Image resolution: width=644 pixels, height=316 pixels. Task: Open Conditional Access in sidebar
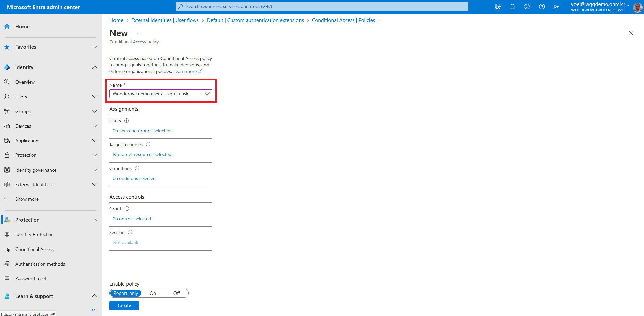click(34, 249)
